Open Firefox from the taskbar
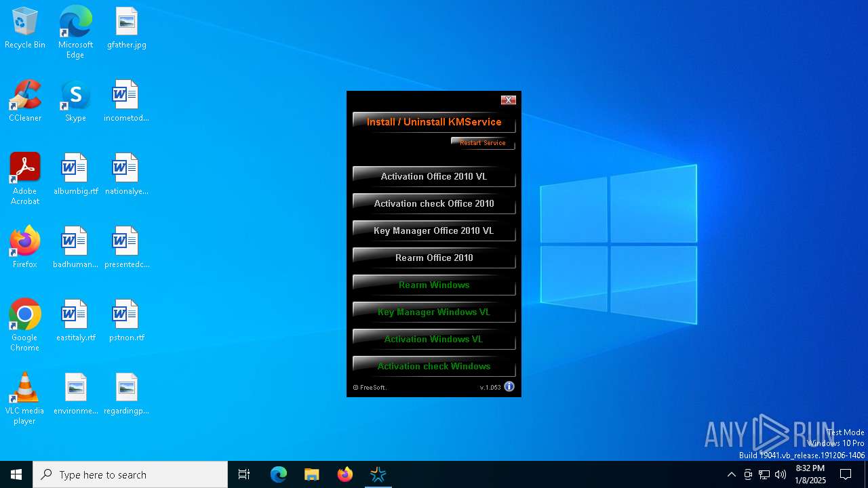868x488 pixels. pyautogui.click(x=344, y=474)
